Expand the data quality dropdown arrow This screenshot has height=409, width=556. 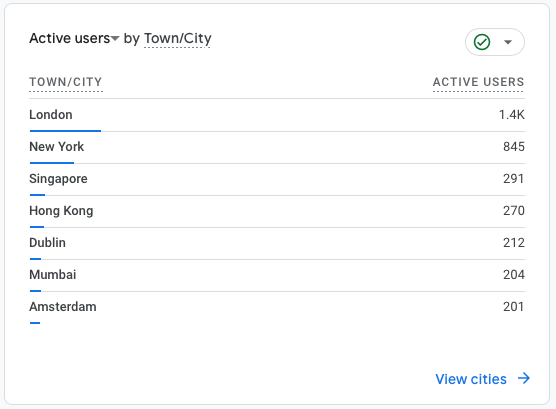point(508,42)
